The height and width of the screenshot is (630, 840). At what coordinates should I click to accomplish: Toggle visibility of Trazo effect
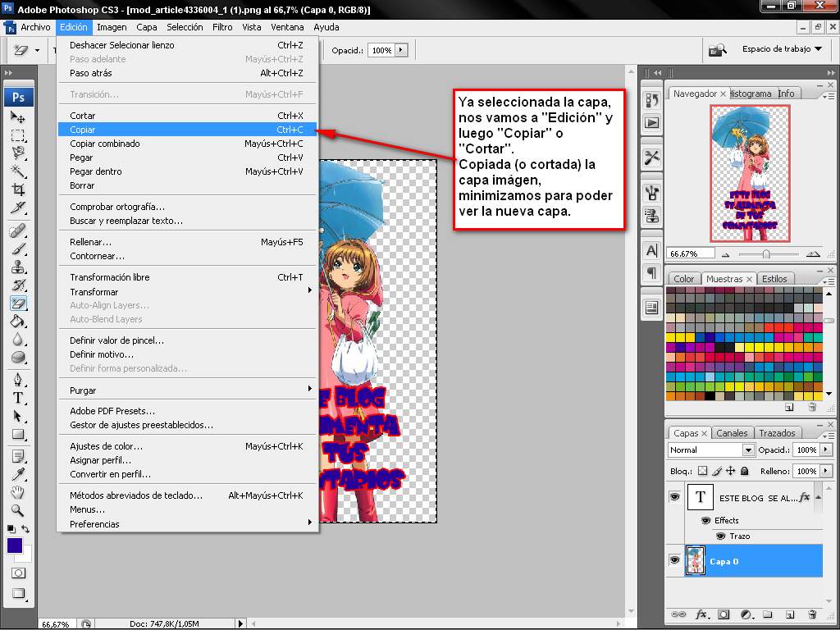(x=720, y=536)
